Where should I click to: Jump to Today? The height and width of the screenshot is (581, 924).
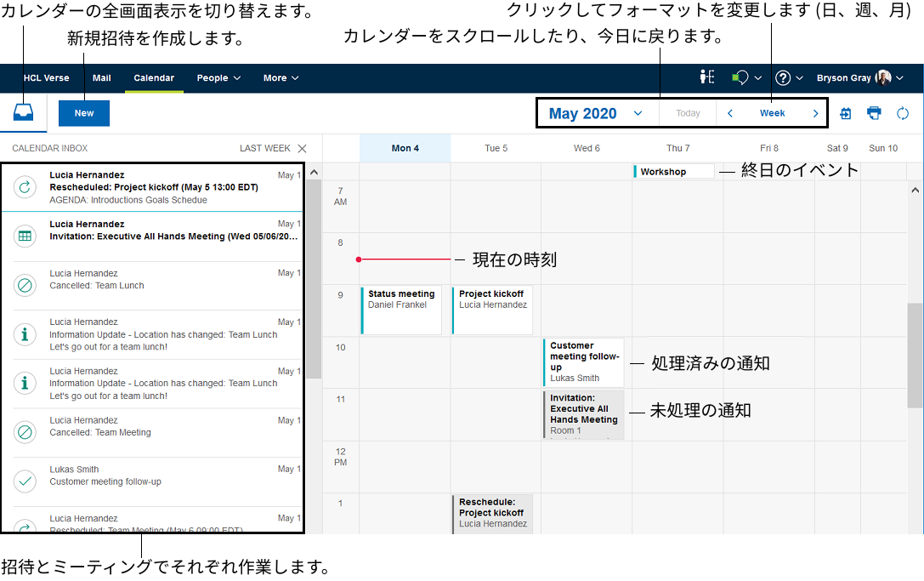[x=688, y=113]
